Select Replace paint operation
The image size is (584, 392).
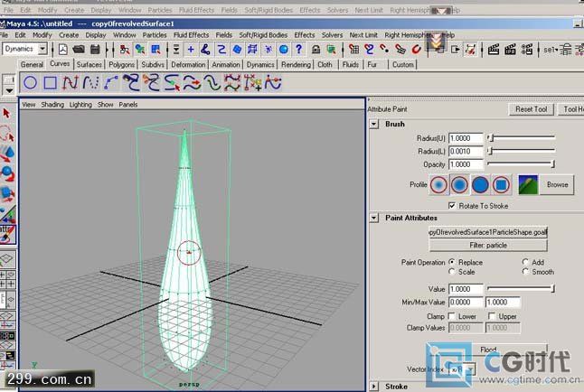[452, 262]
